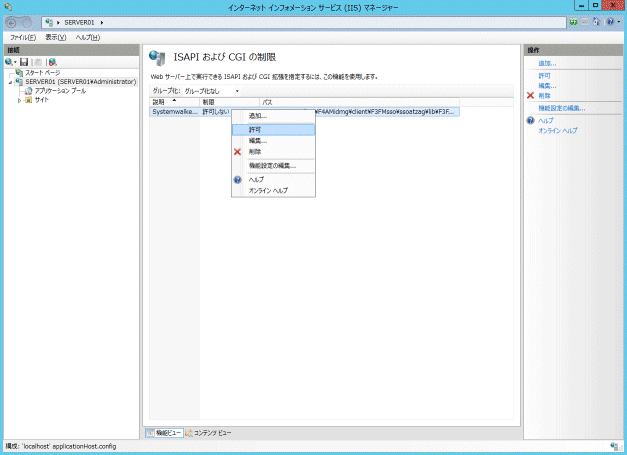Click 追加... link in actions pane
This screenshot has width=627, height=455.
547,63
